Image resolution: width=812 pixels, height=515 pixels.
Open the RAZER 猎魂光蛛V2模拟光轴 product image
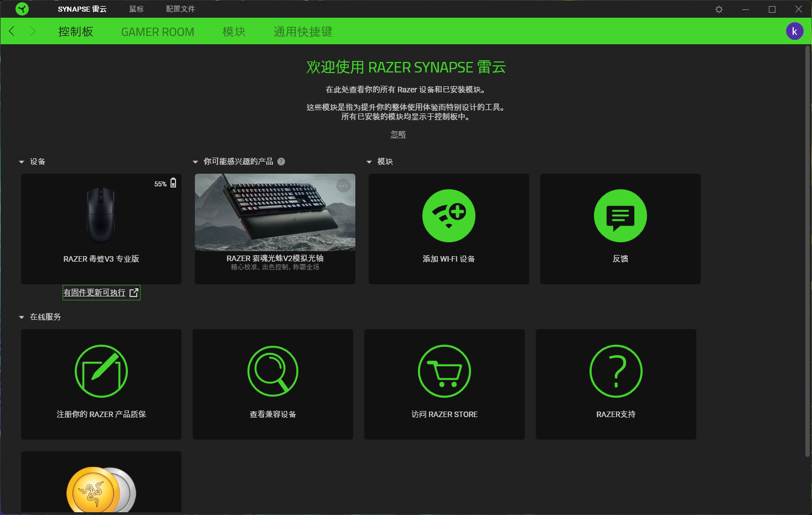pos(275,212)
